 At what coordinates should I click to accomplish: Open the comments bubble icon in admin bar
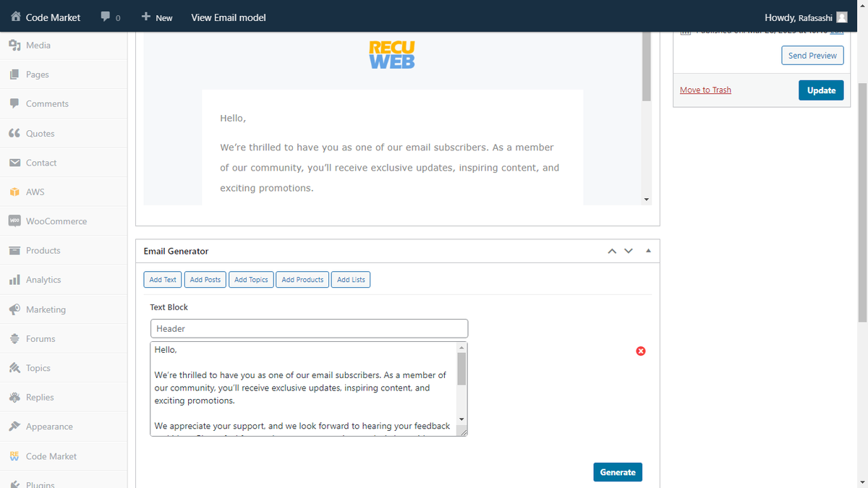(x=106, y=17)
